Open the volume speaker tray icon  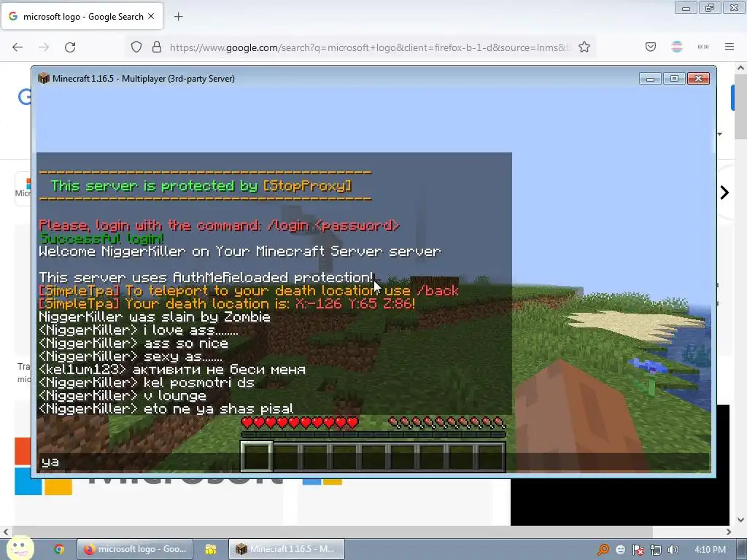(673, 550)
